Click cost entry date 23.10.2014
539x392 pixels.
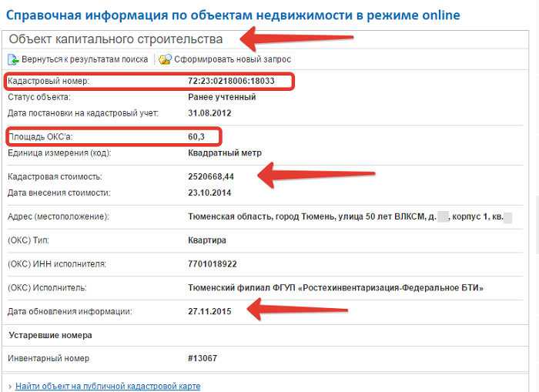coord(209,193)
